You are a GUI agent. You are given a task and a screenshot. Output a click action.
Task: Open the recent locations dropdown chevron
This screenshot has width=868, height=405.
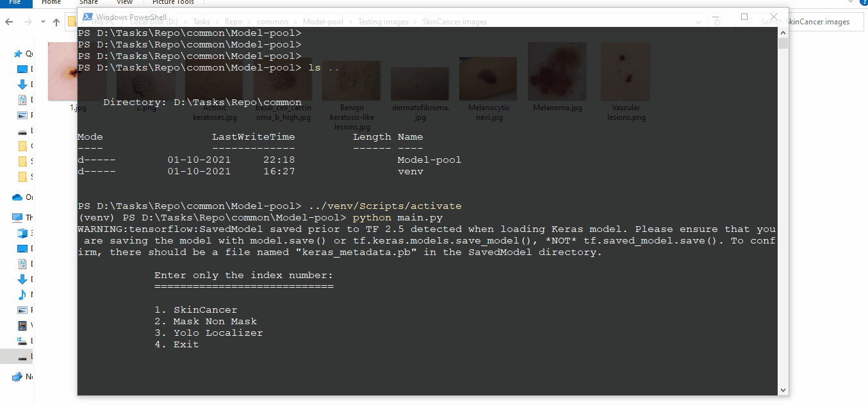click(42, 21)
